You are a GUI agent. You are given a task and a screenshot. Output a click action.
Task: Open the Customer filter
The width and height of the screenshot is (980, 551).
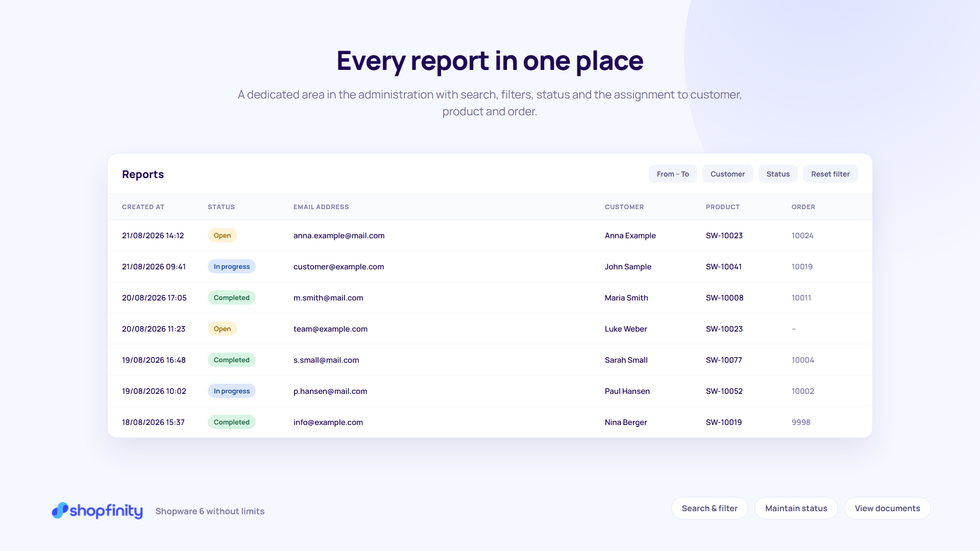click(727, 174)
